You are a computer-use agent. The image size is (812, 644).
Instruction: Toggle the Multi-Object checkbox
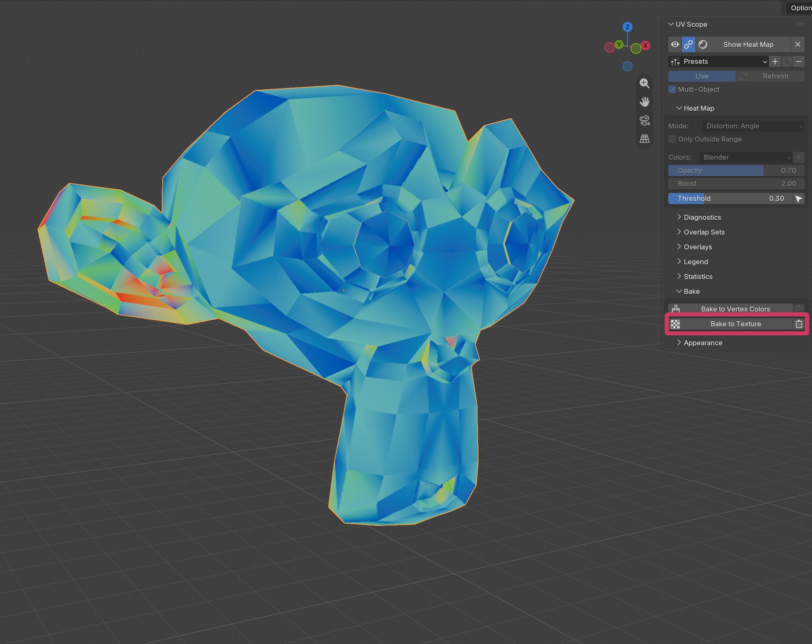coord(672,89)
